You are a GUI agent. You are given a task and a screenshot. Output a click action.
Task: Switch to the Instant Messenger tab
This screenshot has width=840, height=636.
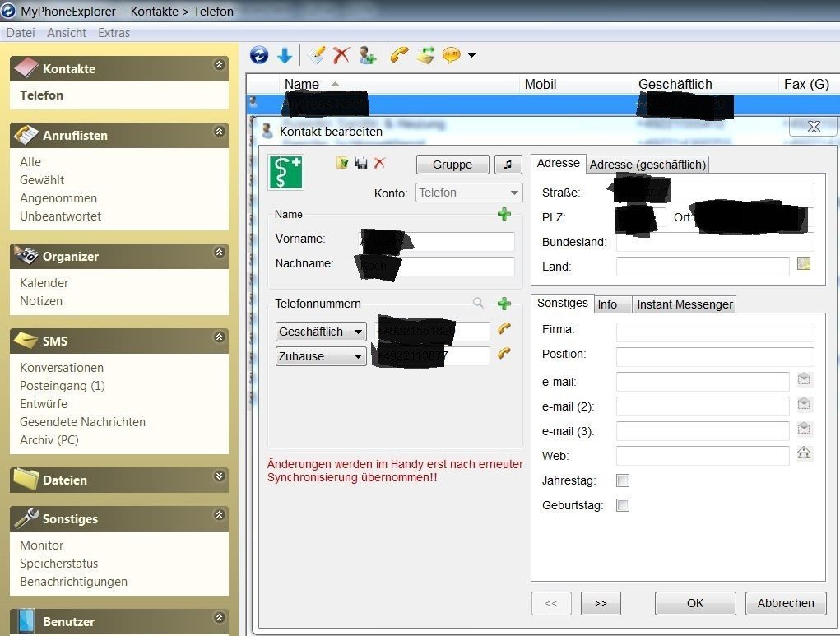[x=685, y=304]
